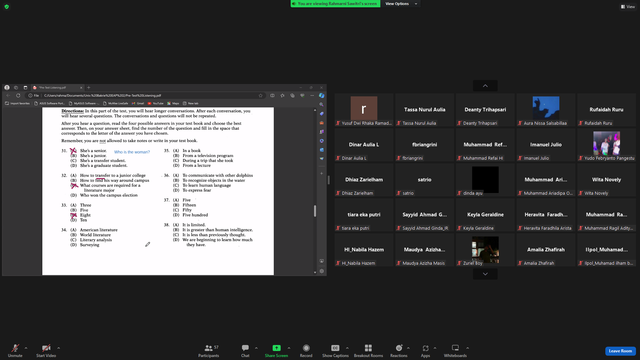Screen dimensions: 640x360
Task: Expand audio options arrow beside Unmute
Action: coord(26,348)
